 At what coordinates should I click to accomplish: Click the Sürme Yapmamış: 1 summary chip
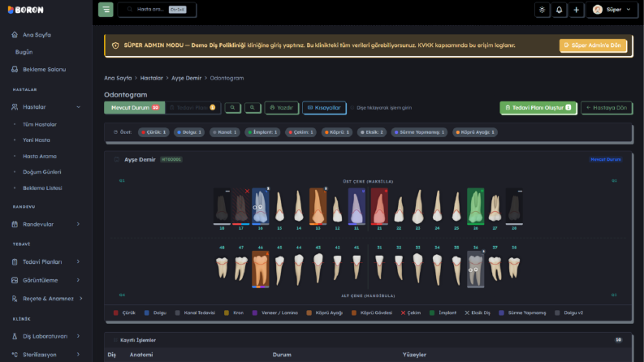click(x=419, y=132)
